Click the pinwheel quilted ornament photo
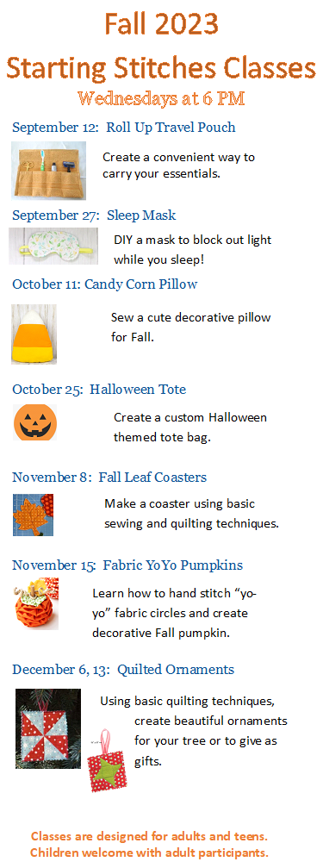 [x=48, y=728]
